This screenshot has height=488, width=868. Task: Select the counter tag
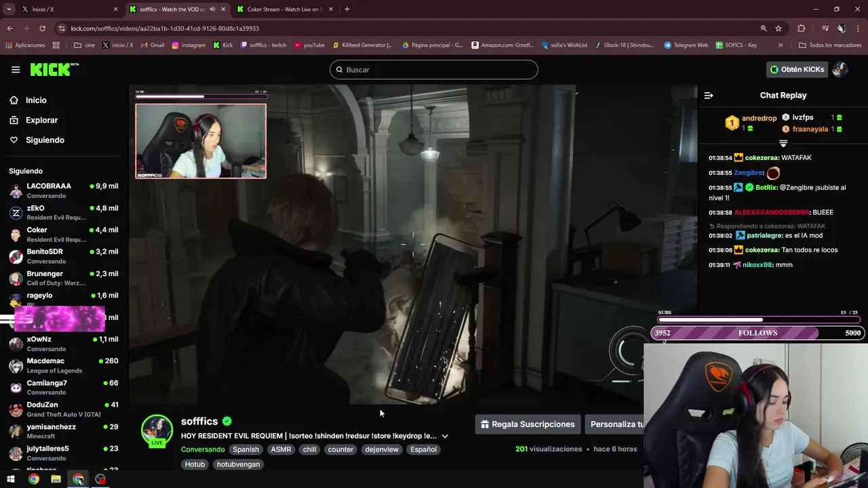340,449
